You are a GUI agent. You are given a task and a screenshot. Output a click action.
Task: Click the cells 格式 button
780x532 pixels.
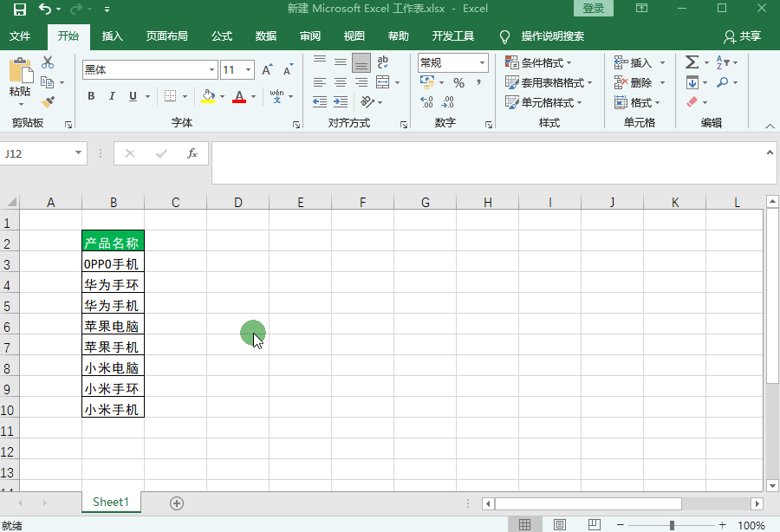pos(637,102)
